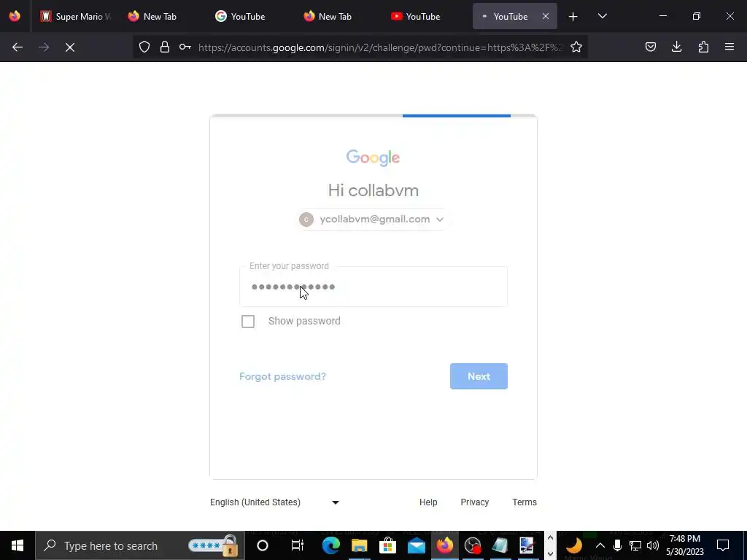Stop loading the page
Image resolution: width=747 pixels, height=560 pixels.
(x=70, y=47)
